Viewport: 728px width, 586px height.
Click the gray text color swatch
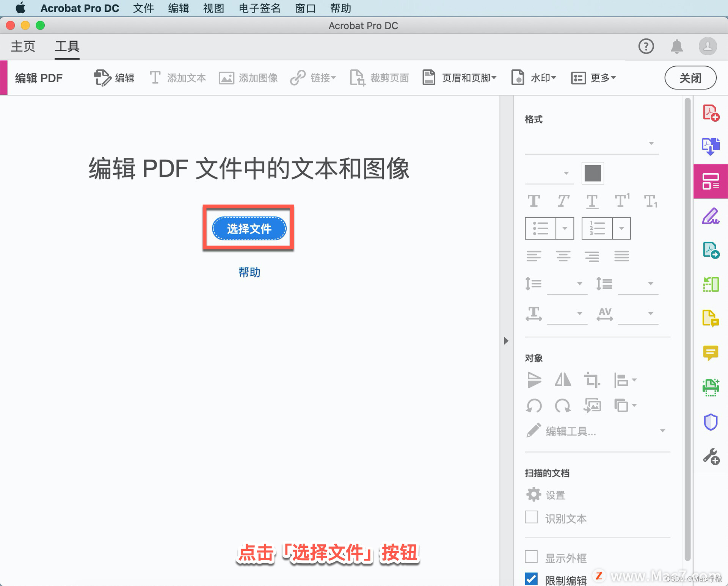coord(593,173)
